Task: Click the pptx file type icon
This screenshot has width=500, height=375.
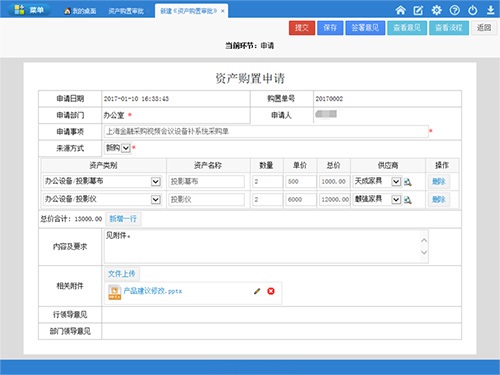Action: [114, 292]
